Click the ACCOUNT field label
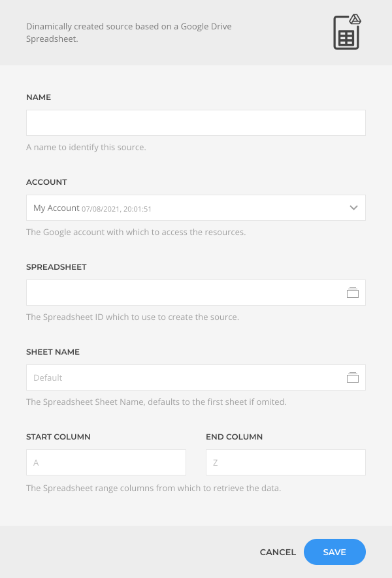This screenshot has height=578, width=392. pyautogui.click(x=46, y=182)
